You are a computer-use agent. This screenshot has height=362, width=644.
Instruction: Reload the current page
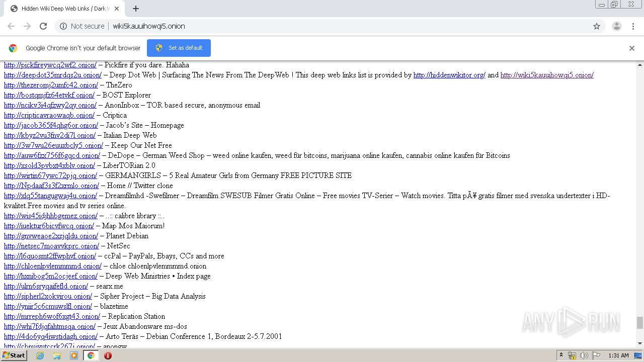coord(43,26)
